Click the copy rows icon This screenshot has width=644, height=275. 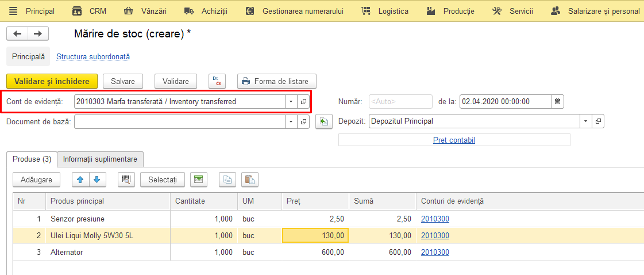coord(227,179)
